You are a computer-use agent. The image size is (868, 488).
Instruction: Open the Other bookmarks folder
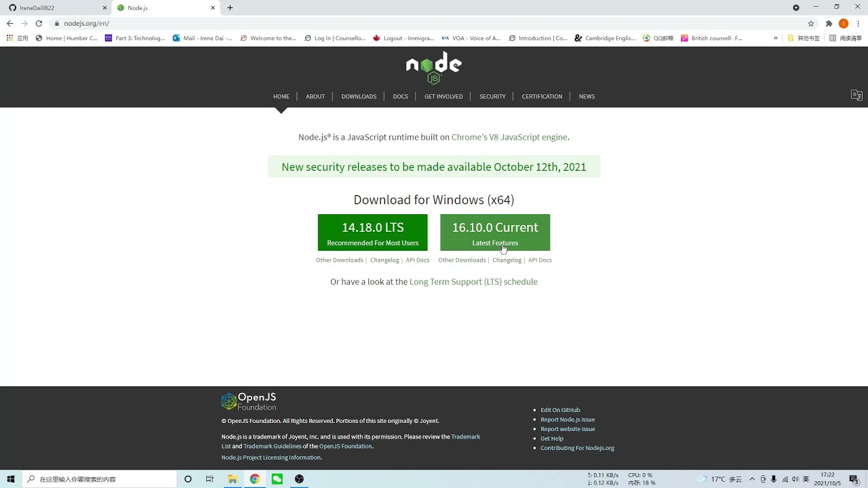point(804,38)
